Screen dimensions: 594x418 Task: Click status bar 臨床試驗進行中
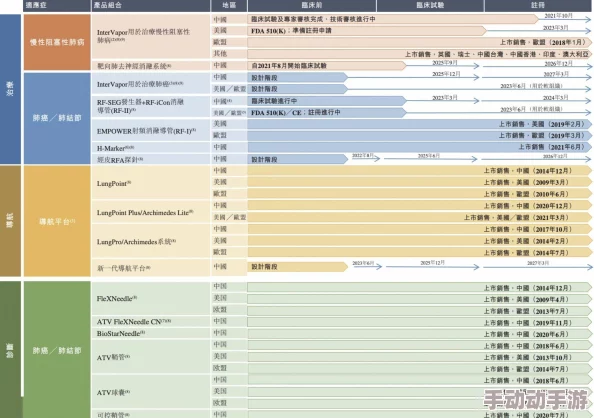click(327, 101)
